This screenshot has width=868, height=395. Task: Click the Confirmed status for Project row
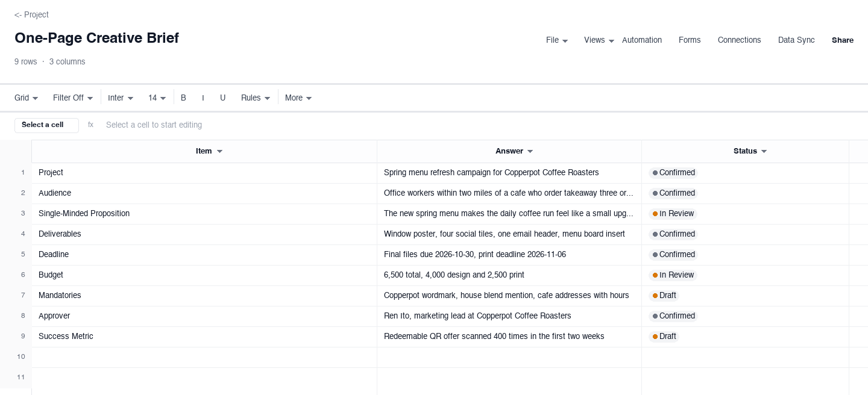[x=673, y=173]
